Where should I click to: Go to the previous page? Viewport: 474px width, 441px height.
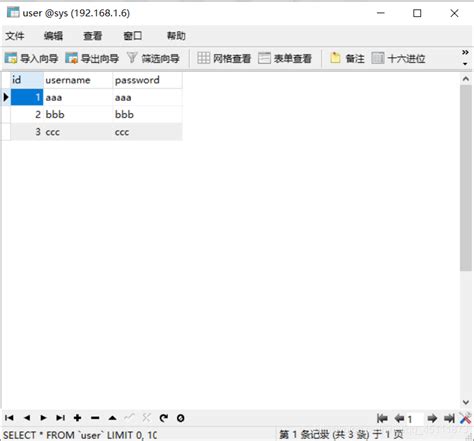pos(399,418)
